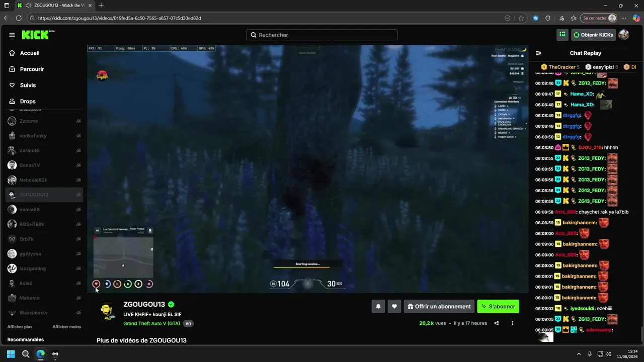Screen dimensions: 644x362
Task: Enable notifications with the bell icon
Action: coord(378,307)
